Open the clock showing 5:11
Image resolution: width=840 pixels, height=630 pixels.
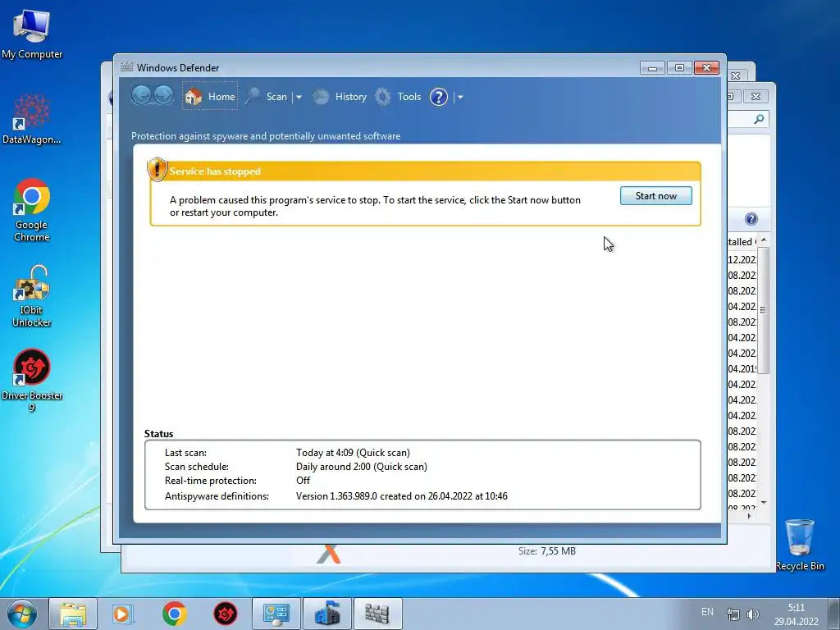coord(796,614)
